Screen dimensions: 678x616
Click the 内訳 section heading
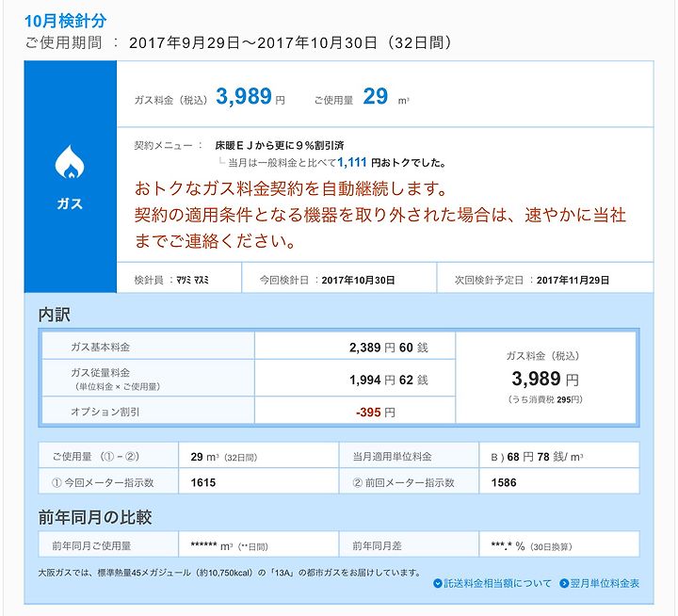pyautogui.click(x=54, y=315)
